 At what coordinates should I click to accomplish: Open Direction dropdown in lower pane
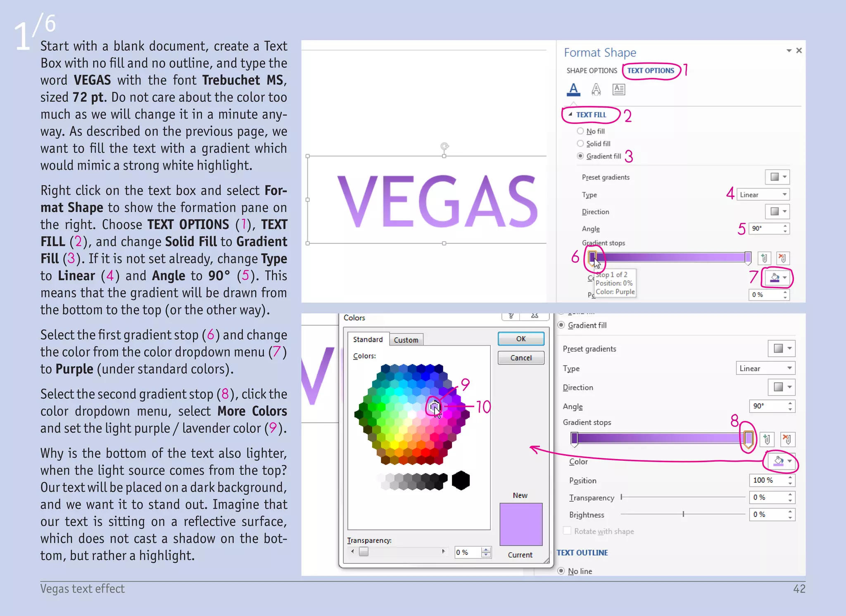point(782,387)
